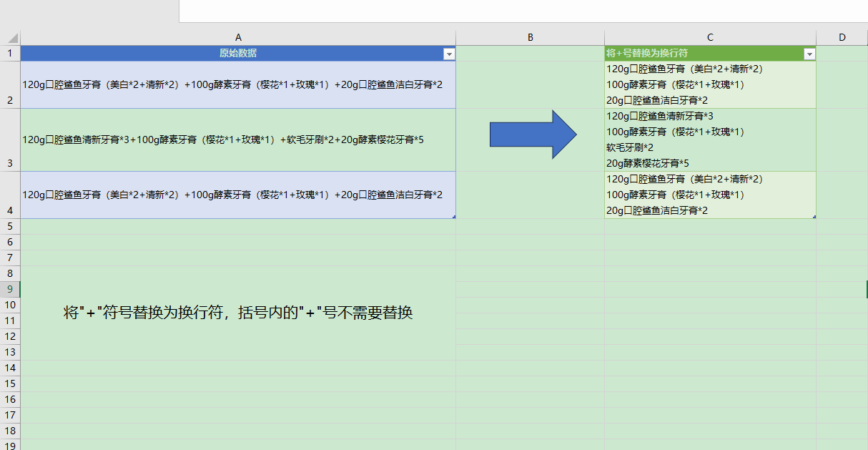Select cell A2 with 美白*2+清新*2 text
Viewport: 868px width, 450px height.
tap(239, 84)
